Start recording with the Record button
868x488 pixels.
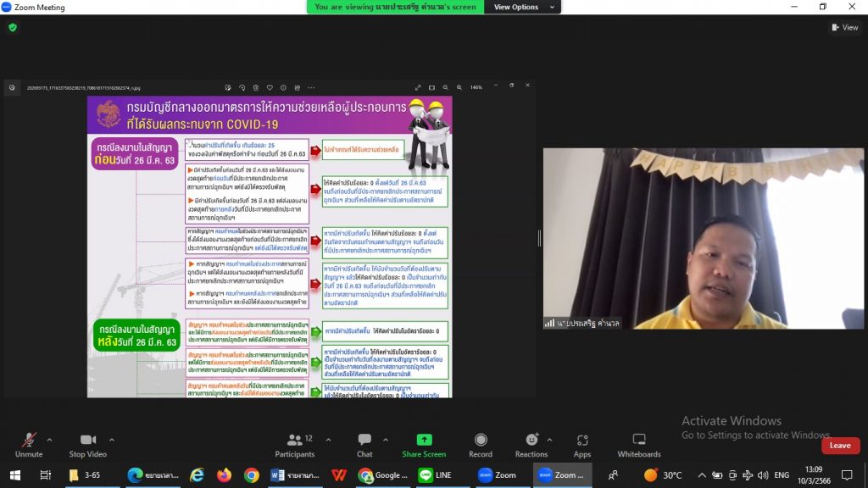point(481,445)
